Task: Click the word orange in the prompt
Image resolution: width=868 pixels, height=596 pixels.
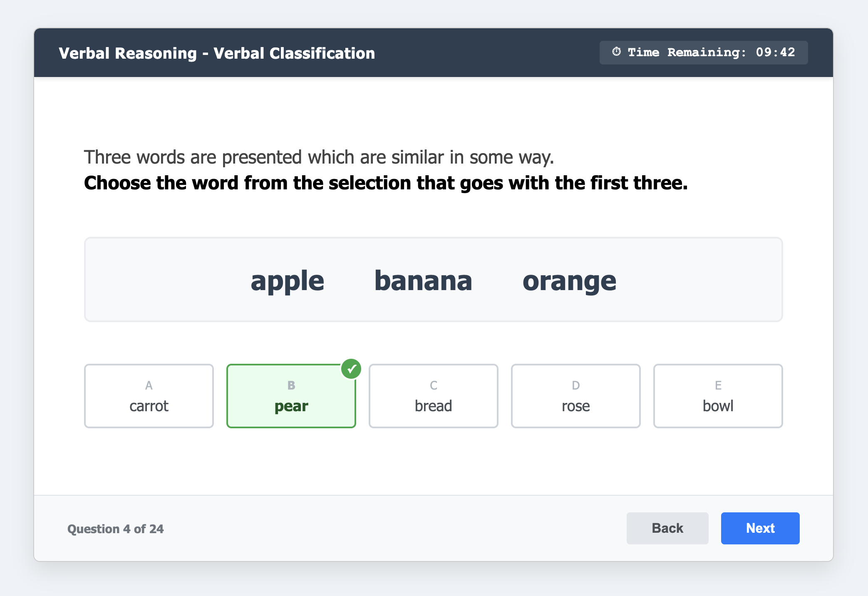Action: click(x=569, y=281)
